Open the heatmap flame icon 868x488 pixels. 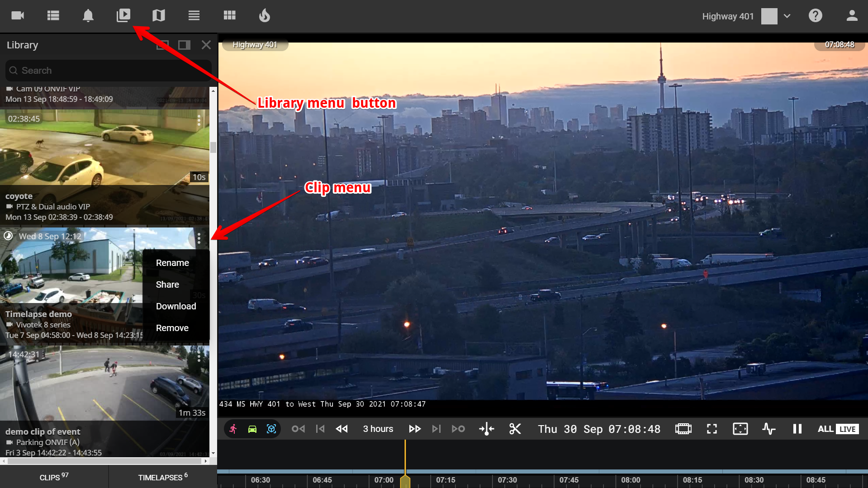pos(264,16)
